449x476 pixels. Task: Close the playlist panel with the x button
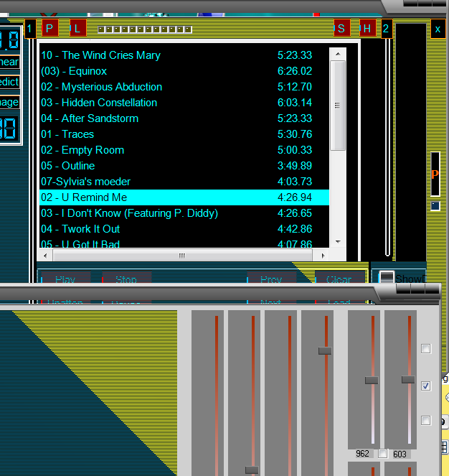pyautogui.click(x=438, y=29)
